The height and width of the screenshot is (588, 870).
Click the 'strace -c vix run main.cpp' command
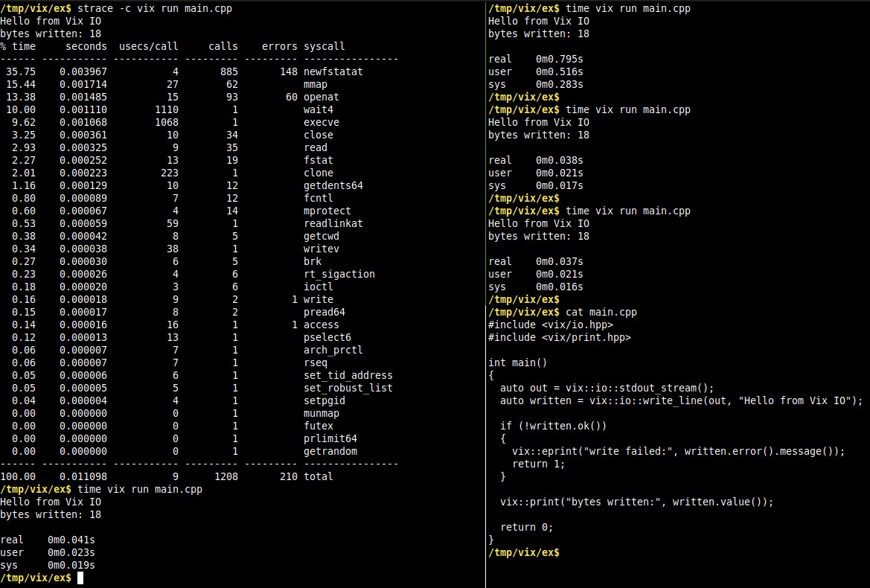pyautogui.click(x=155, y=8)
